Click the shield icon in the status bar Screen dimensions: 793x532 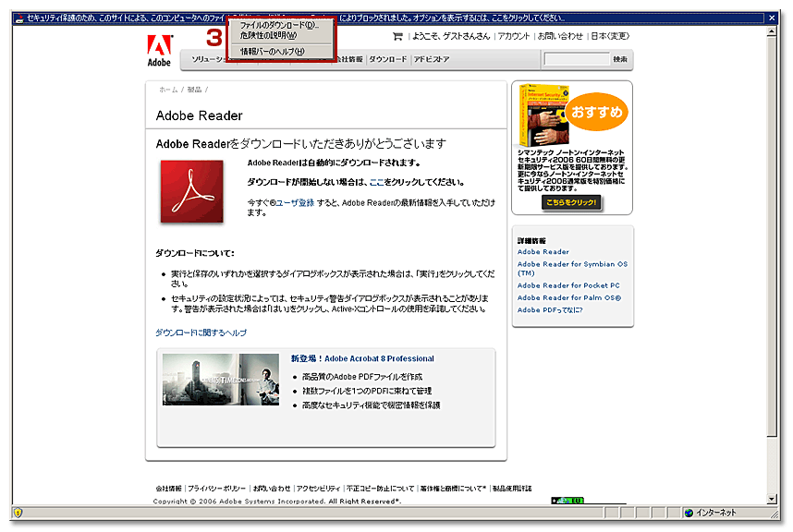coord(18,514)
